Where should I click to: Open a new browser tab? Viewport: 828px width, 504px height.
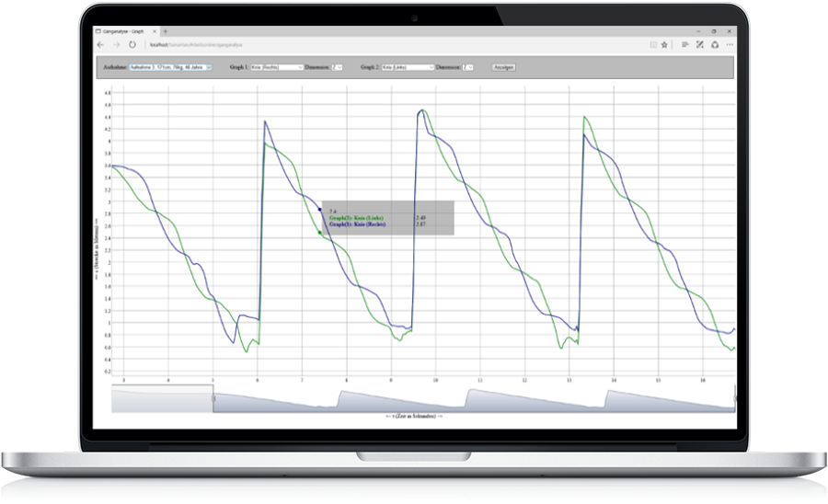[x=165, y=31]
